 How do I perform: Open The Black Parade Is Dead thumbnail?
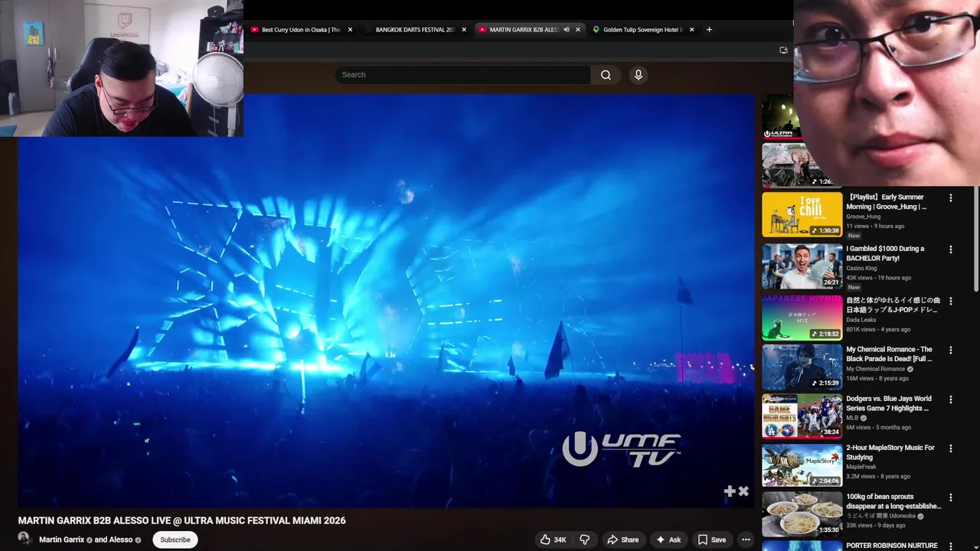(802, 367)
